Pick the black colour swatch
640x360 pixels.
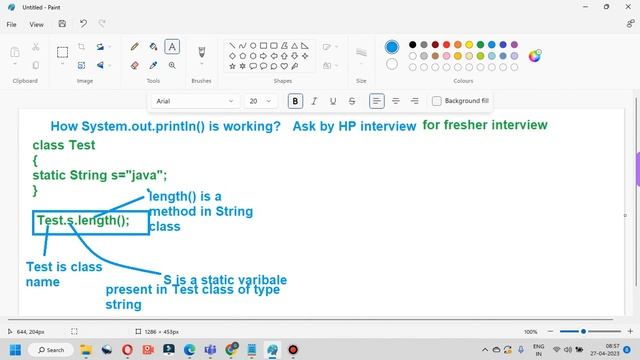pos(413,44)
